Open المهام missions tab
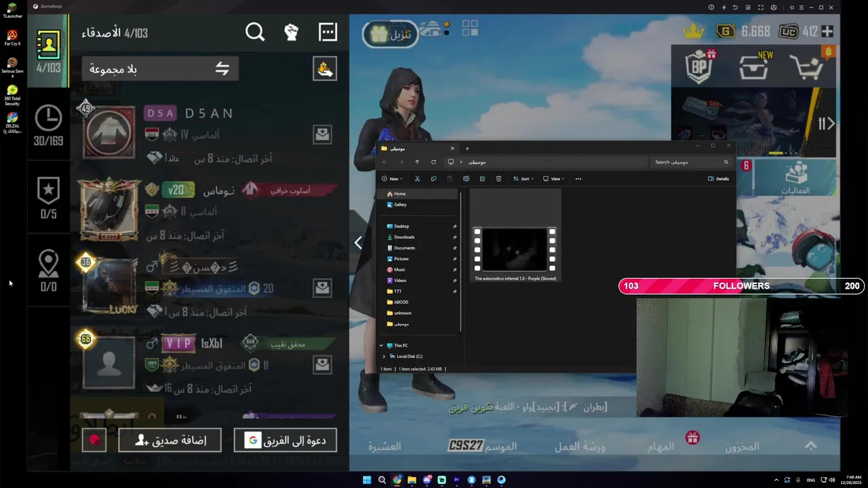 661,446
